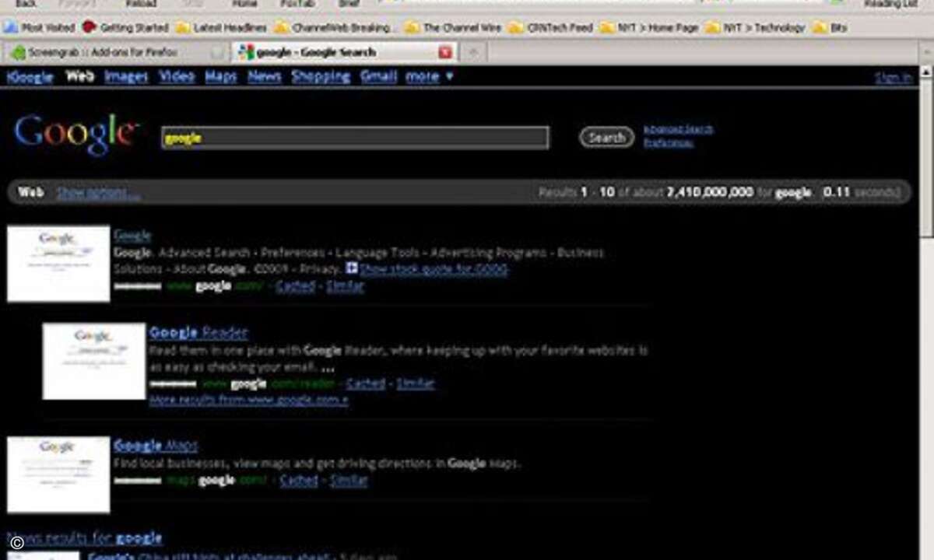Go to iGoogle link
The image size is (934, 560).
tap(30, 76)
